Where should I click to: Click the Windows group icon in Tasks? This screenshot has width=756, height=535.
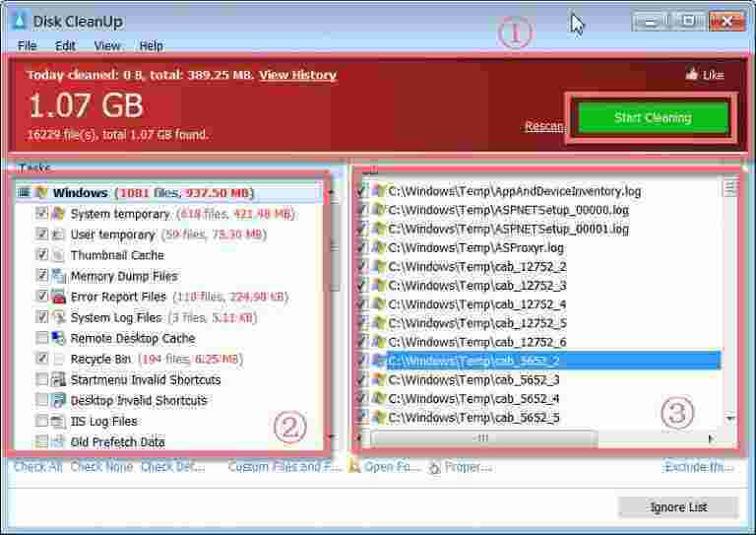click(x=41, y=192)
